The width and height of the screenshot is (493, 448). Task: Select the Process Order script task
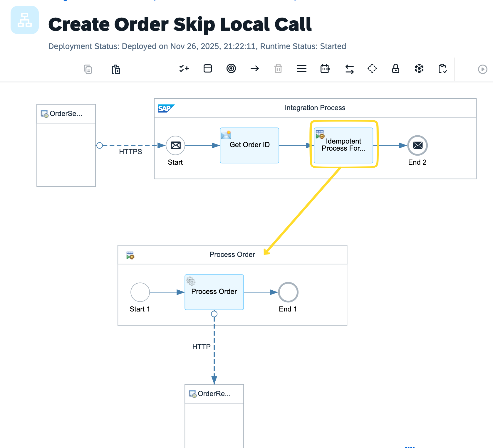click(214, 292)
